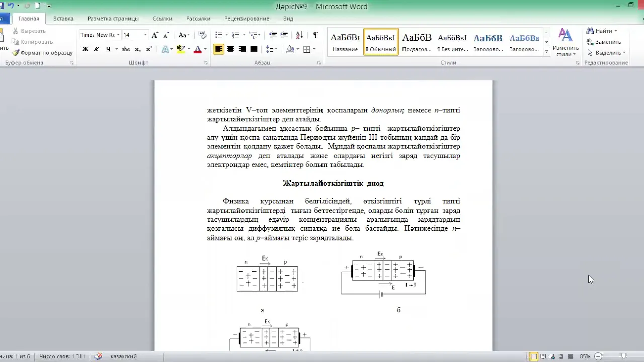Open font size dropdown showing 14
The width and height of the screenshot is (644, 362).
pos(146,35)
